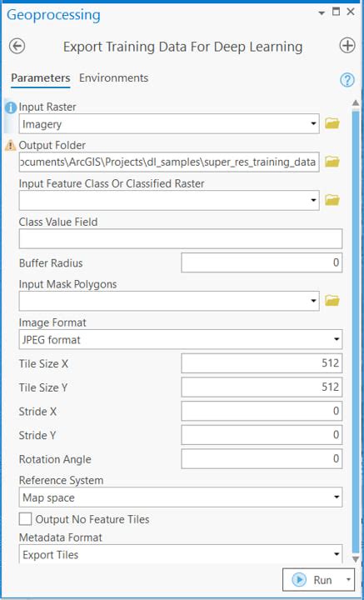
Task: Click the Geoprocessing pane title
Action: tap(53, 15)
